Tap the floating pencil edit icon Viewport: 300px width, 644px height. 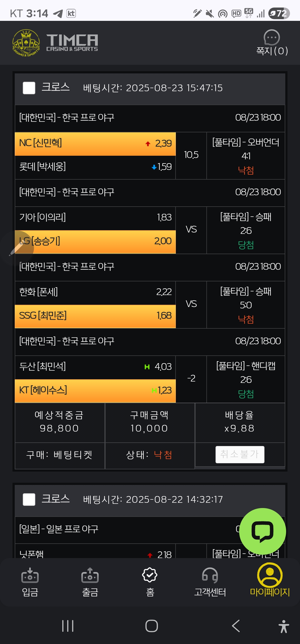coord(17,247)
